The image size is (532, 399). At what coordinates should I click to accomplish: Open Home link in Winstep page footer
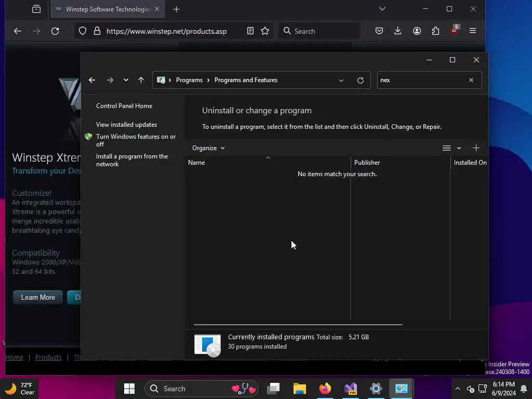14,357
